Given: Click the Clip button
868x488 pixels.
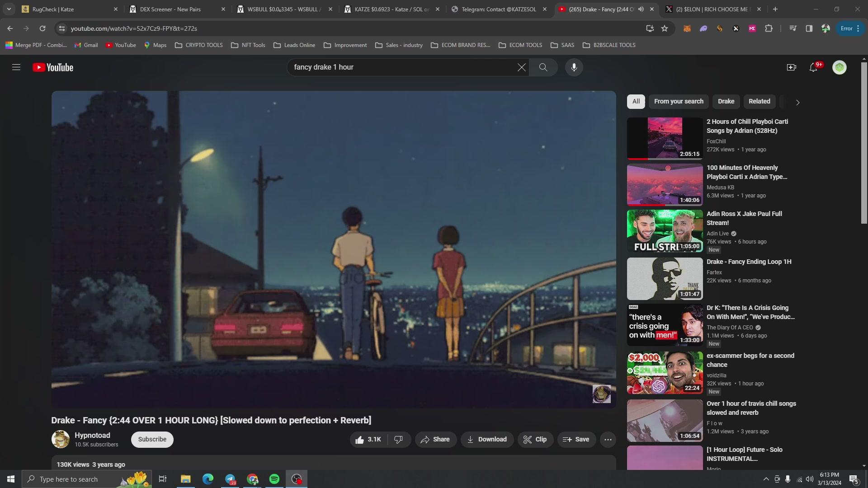Looking at the screenshot, I should point(535,439).
